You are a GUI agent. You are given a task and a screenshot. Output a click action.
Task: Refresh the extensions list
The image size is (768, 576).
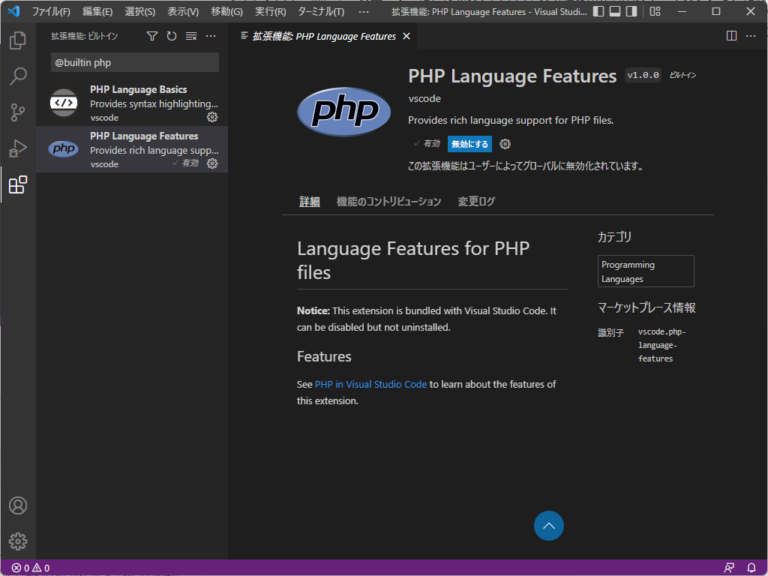click(x=171, y=36)
